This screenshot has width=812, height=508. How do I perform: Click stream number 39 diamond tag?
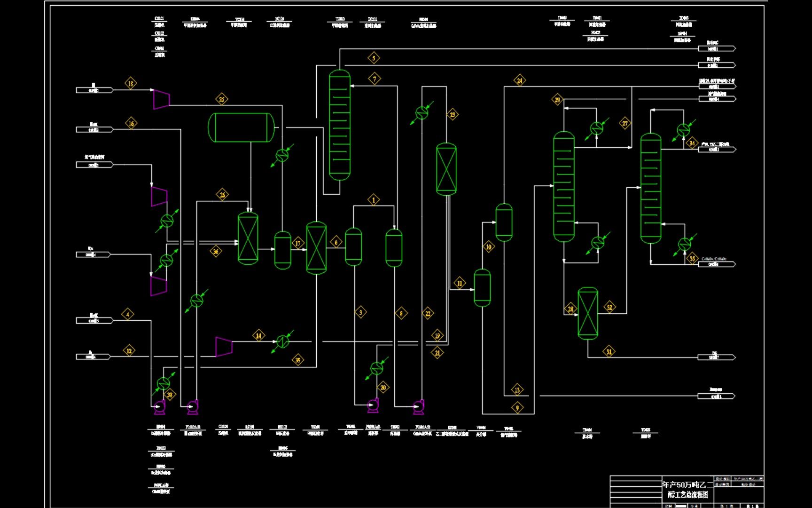(297, 360)
